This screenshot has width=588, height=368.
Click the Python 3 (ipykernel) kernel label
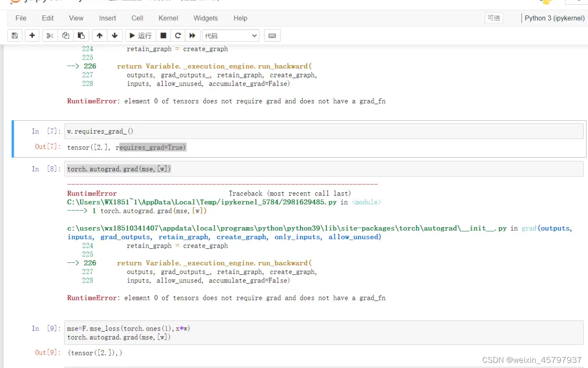click(554, 18)
